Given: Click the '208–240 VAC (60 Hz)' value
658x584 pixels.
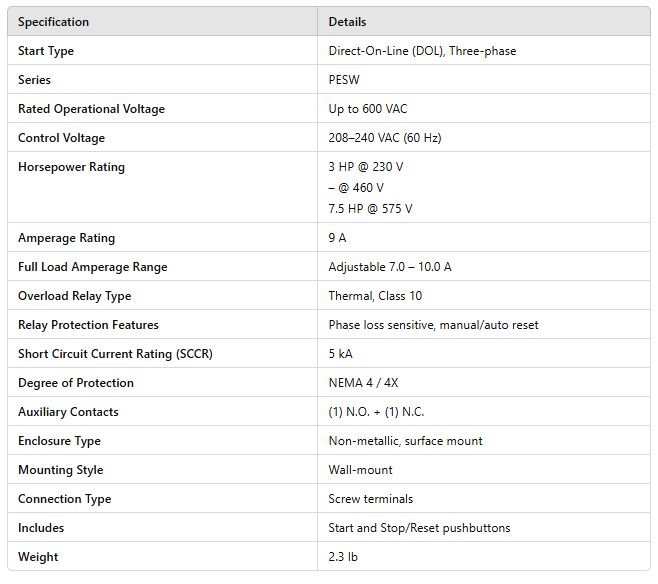Looking at the screenshot, I should click(x=384, y=138).
